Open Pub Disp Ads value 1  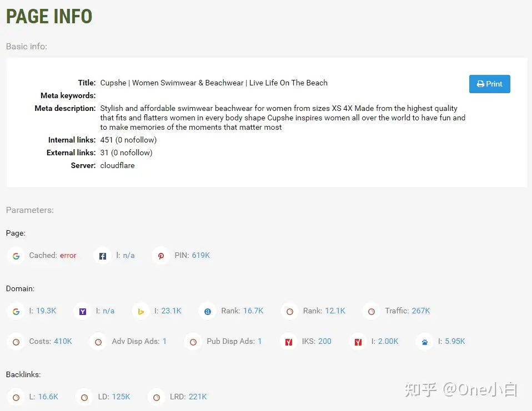pos(259,341)
